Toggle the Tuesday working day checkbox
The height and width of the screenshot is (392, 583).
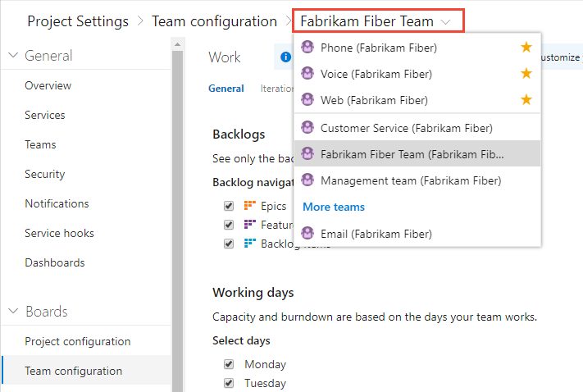[230, 383]
